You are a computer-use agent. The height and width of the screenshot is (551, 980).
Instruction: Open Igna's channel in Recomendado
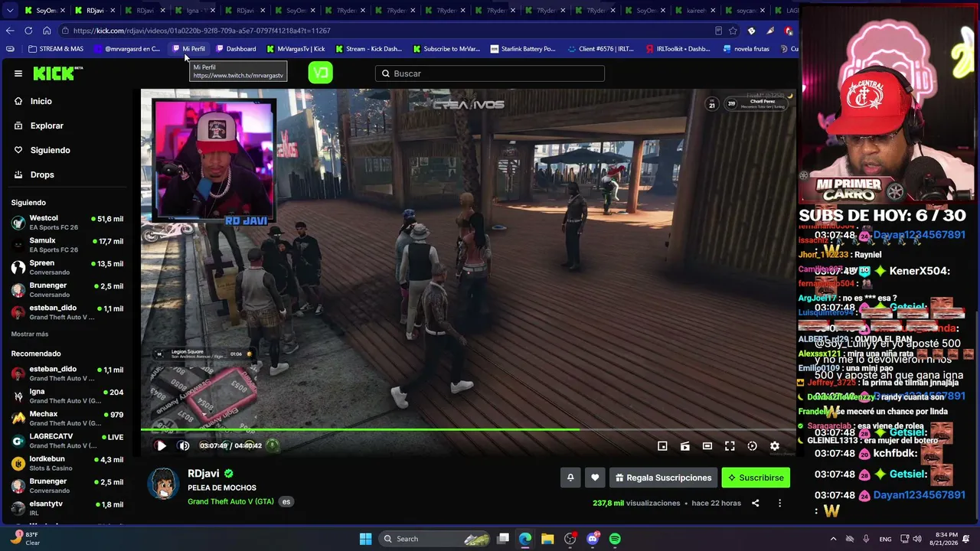[67, 396]
